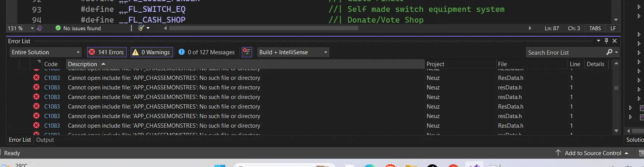Toggle auto-hide pin of Error List panel
The image size is (644, 167).
click(x=606, y=41)
